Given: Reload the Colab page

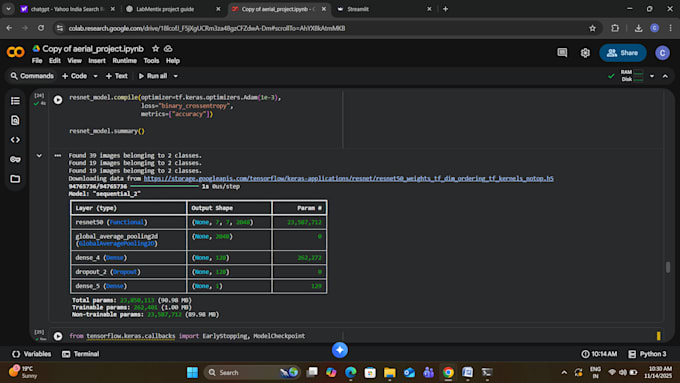Looking at the screenshot, I should click(41, 28).
